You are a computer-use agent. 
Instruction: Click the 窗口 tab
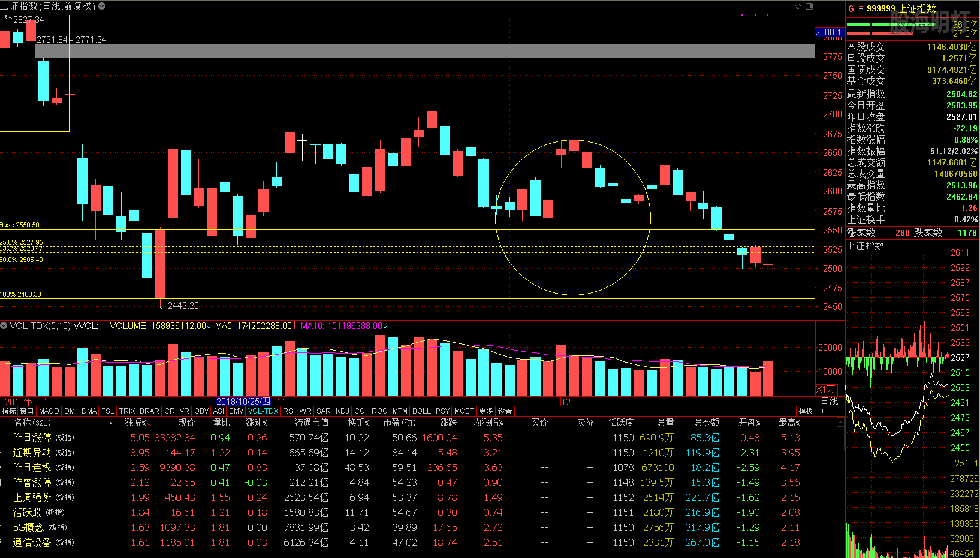click(27, 411)
